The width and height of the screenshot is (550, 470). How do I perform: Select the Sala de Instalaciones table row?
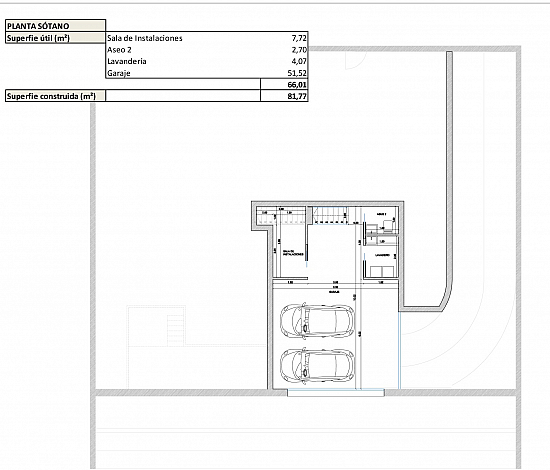[x=207, y=38]
